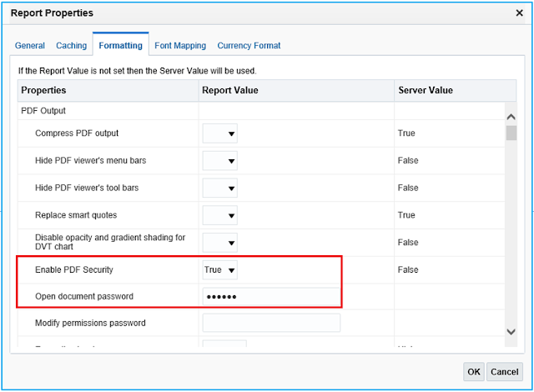
Task: Click the Open document password field
Action: point(271,297)
